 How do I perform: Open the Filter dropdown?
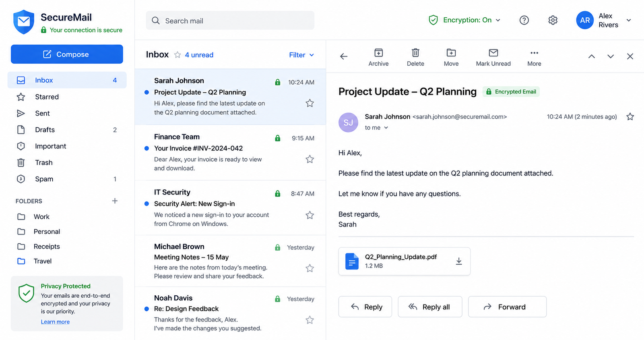pos(301,55)
